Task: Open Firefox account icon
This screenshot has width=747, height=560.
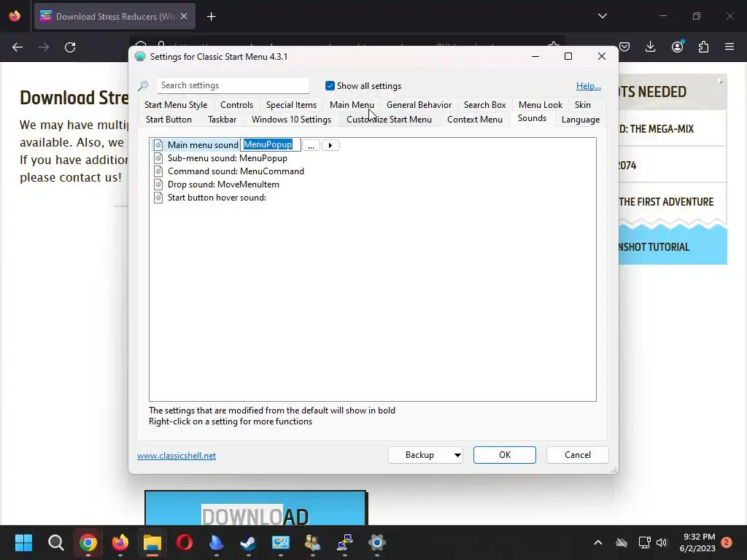Action: click(677, 47)
